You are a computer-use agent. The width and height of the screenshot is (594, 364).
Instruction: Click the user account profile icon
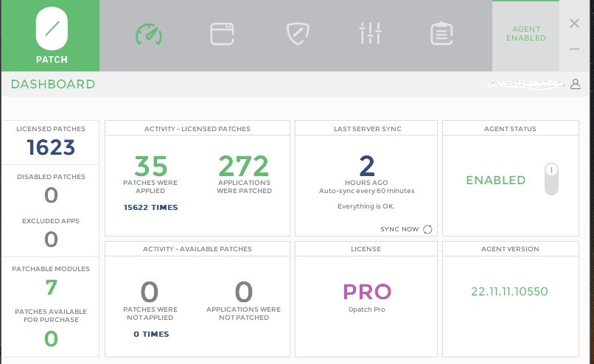coord(576,84)
